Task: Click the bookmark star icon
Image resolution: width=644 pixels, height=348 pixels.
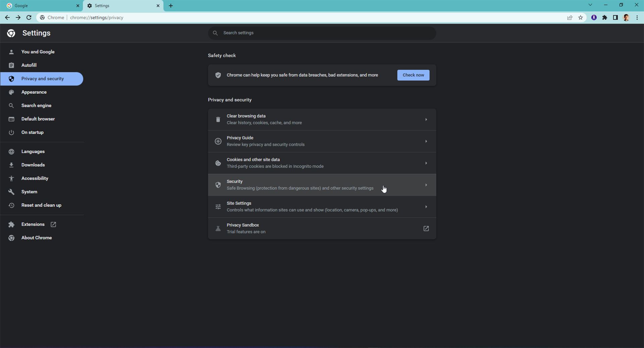Action: 581,18
